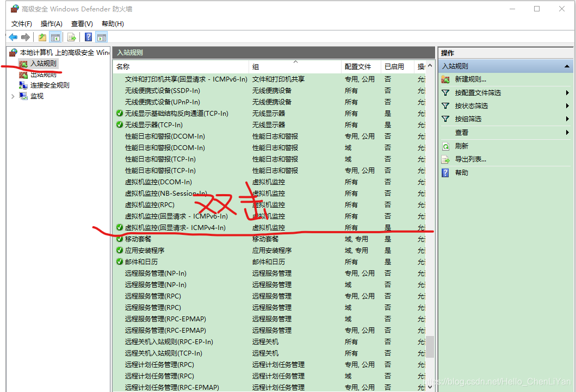Screen dimensions: 576x392
Task: Open the 查看 submenu arrow in actions pane
Action: click(x=567, y=133)
